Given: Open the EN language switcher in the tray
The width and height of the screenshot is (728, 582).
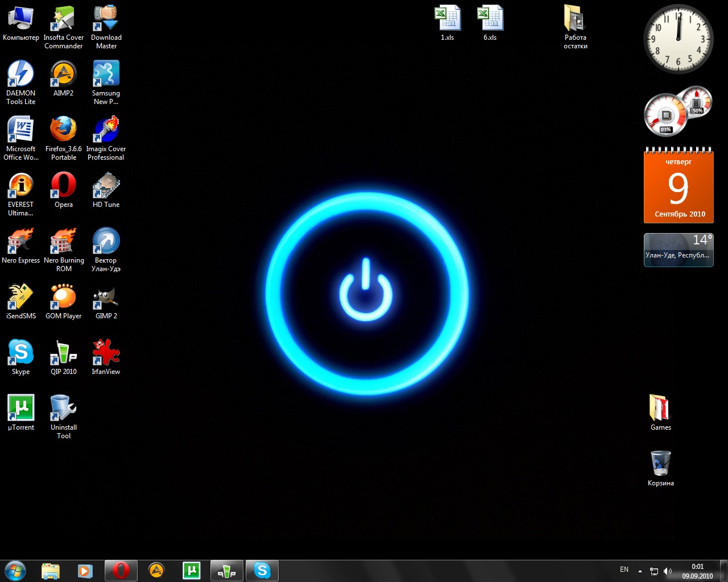Looking at the screenshot, I should click(x=623, y=569).
